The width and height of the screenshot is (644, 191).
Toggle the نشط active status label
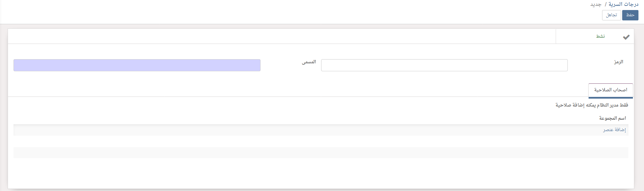point(600,36)
